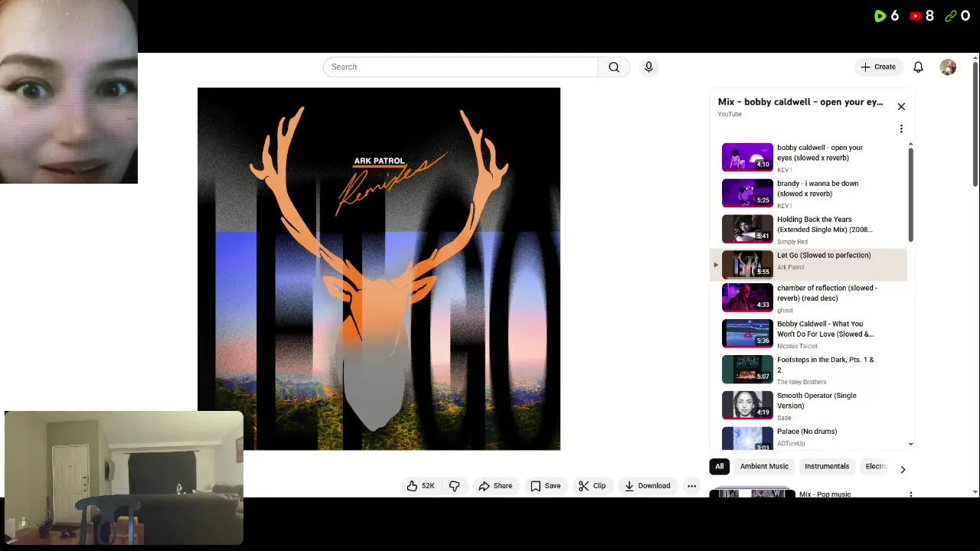Image resolution: width=980 pixels, height=551 pixels.
Task: Dislike the video
Action: (455, 486)
